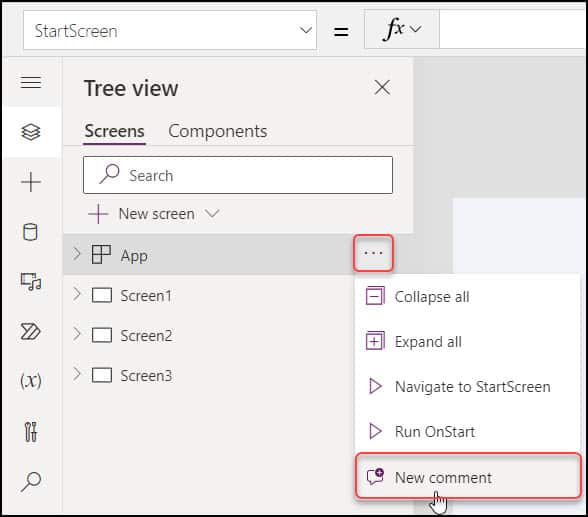Open the Advanced tools icon
588x517 pixels.
point(31,432)
